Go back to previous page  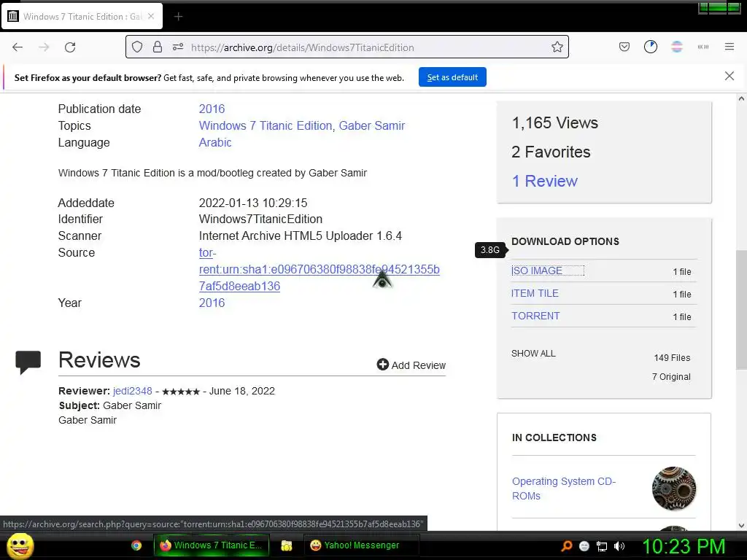click(18, 47)
